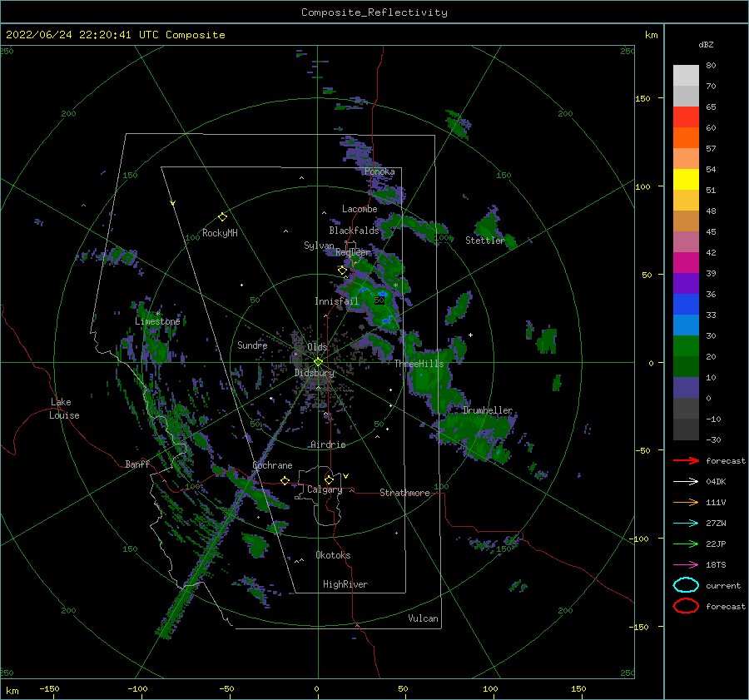
Task: Click the green 22JP arrow legend icon
Action: pyautogui.click(x=686, y=544)
